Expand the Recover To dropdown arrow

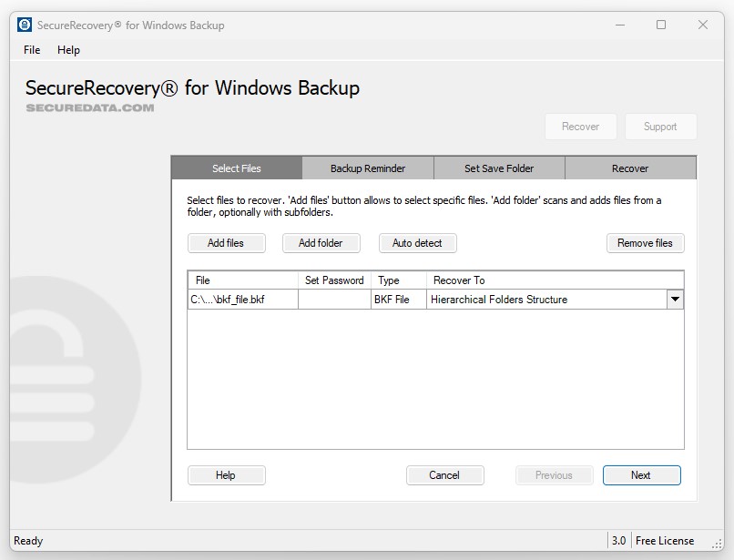[x=675, y=300]
